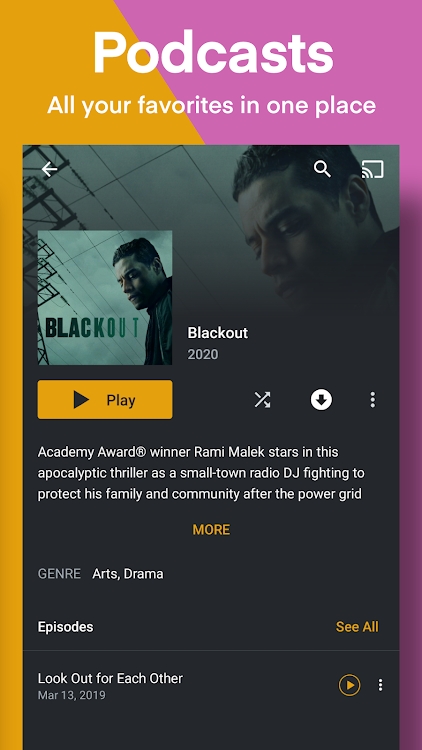Tap the Blackout show title
The image size is (422, 750).
point(218,333)
